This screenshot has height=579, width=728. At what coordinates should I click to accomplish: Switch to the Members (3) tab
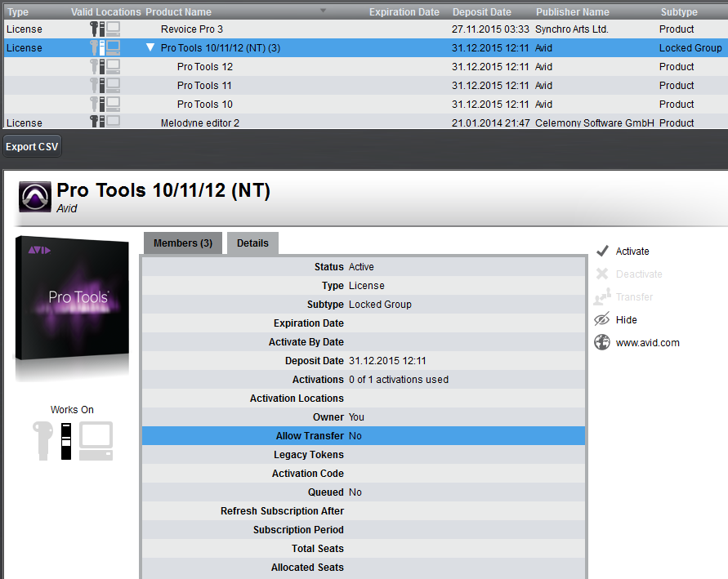(183, 243)
